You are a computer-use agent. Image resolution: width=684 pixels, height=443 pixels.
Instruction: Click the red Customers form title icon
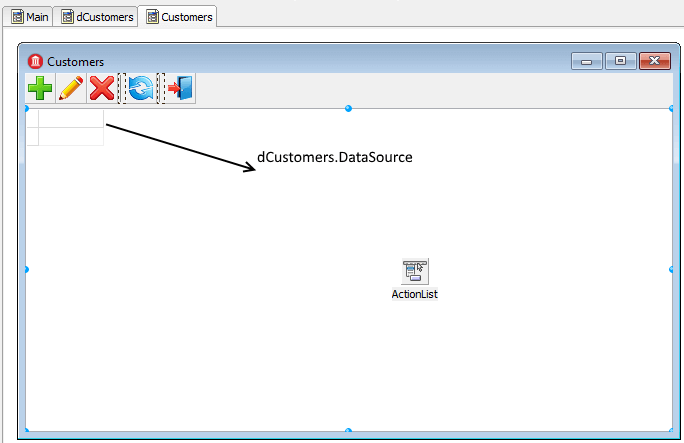36,61
